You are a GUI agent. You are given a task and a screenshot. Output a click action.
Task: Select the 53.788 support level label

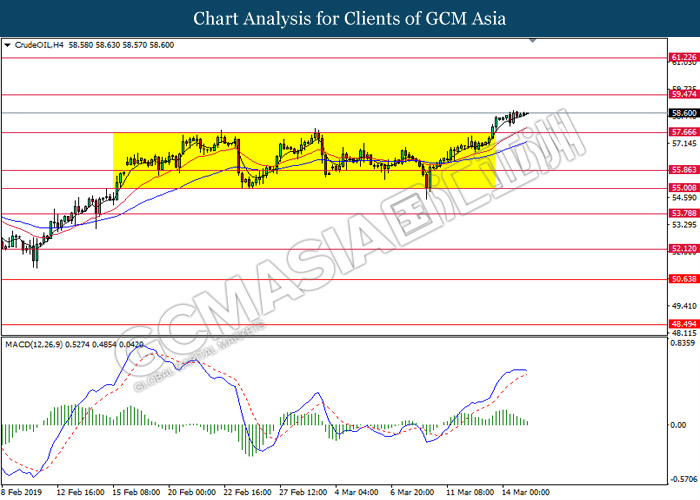click(683, 213)
